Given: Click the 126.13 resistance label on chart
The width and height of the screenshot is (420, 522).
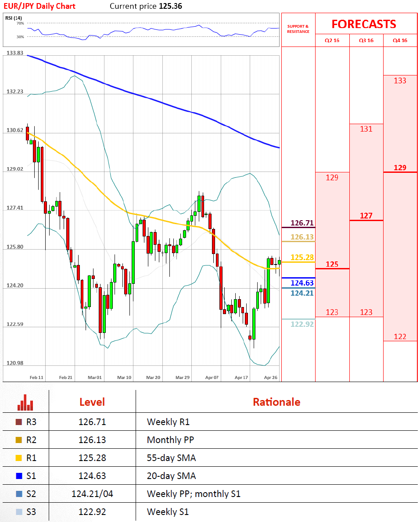Looking at the screenshot, I should coord(302,237).
